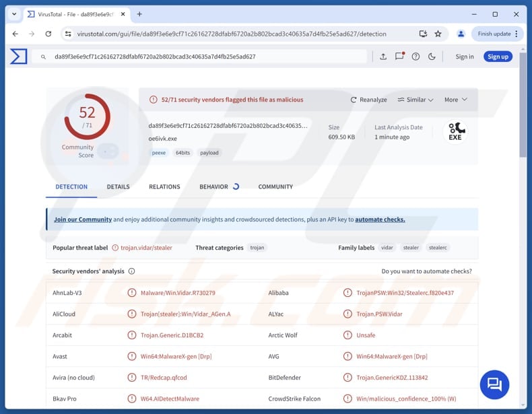Open the automate checks link
This screenshot has height=414, width=532.
coord(380,219)
